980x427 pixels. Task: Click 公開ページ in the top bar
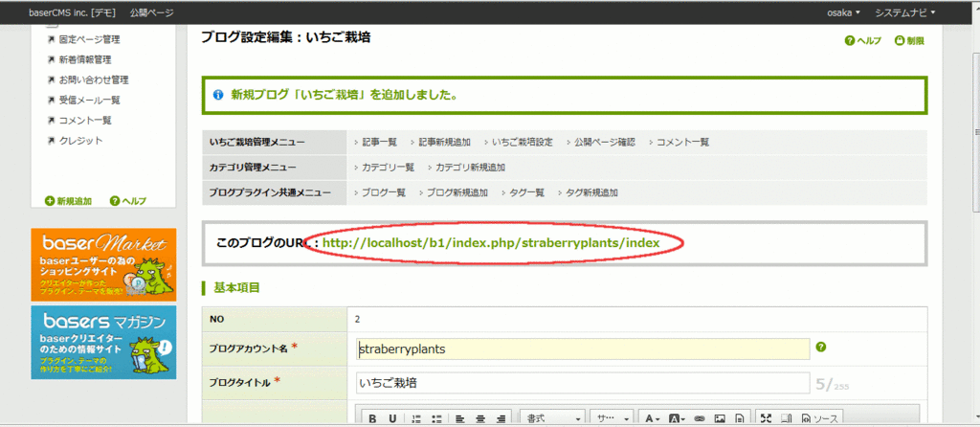(152, 12)
